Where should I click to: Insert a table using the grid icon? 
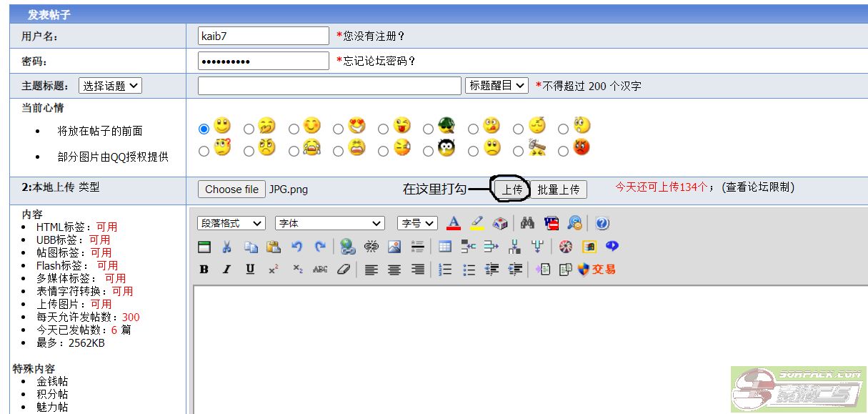click(x=445, y=247)
